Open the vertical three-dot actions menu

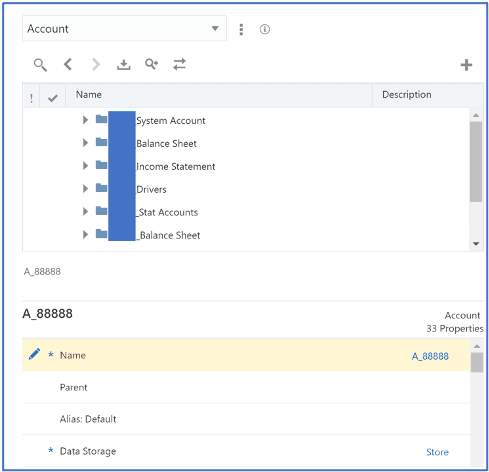241,29
